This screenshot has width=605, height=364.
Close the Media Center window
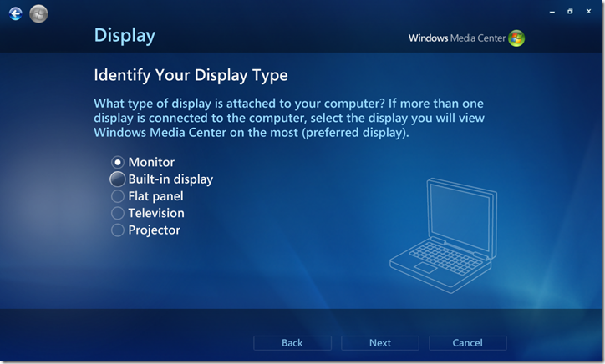(589, 12)
